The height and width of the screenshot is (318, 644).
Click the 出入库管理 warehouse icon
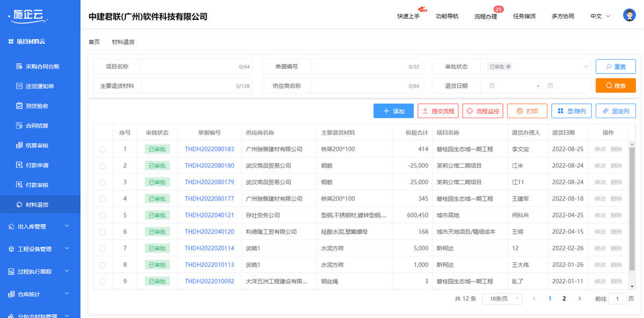[x=11, y=227]
